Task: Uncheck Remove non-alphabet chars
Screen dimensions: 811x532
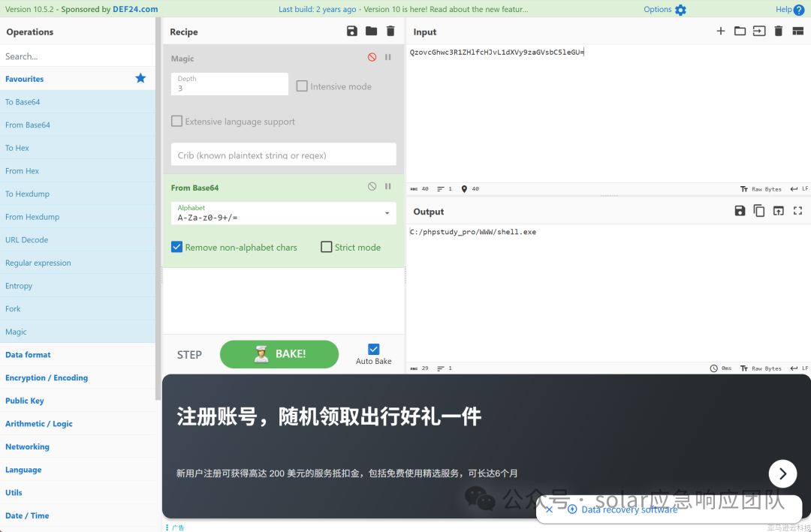Action: pos(177,247)
